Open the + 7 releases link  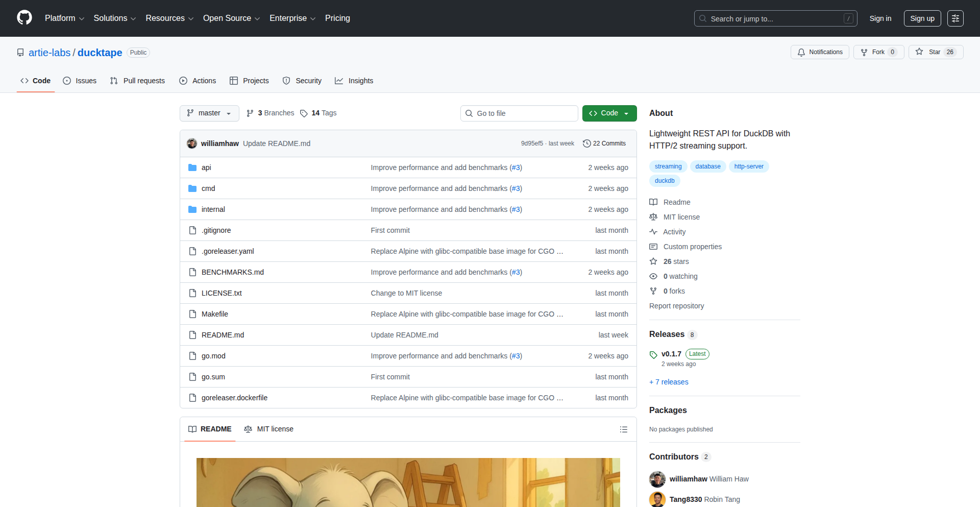pyautogui.click(x=669, y=382)
